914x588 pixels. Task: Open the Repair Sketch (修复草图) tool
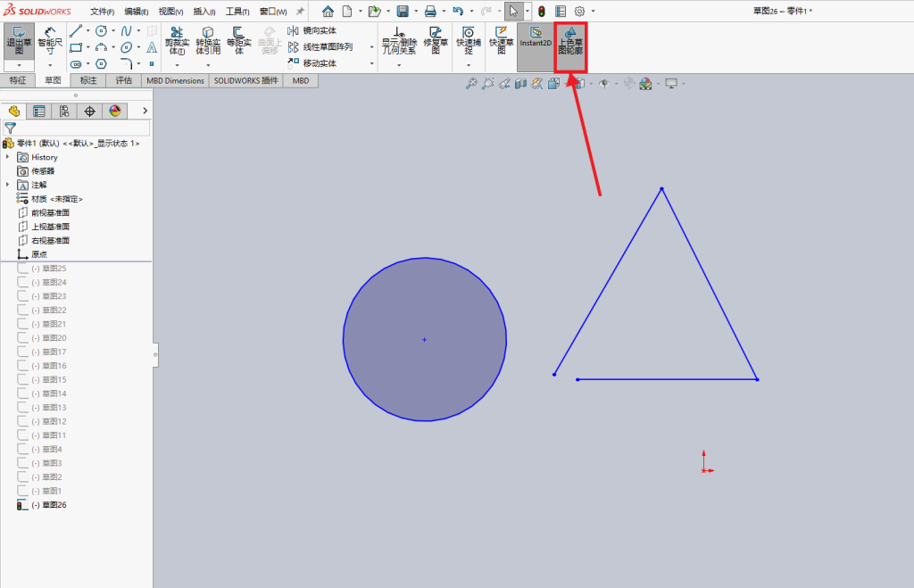436,41
